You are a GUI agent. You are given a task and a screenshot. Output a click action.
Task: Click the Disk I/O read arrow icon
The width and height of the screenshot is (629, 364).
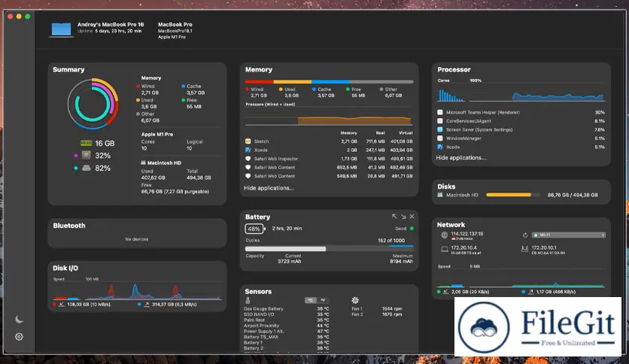pyautogui.click(x=62, y=305)
